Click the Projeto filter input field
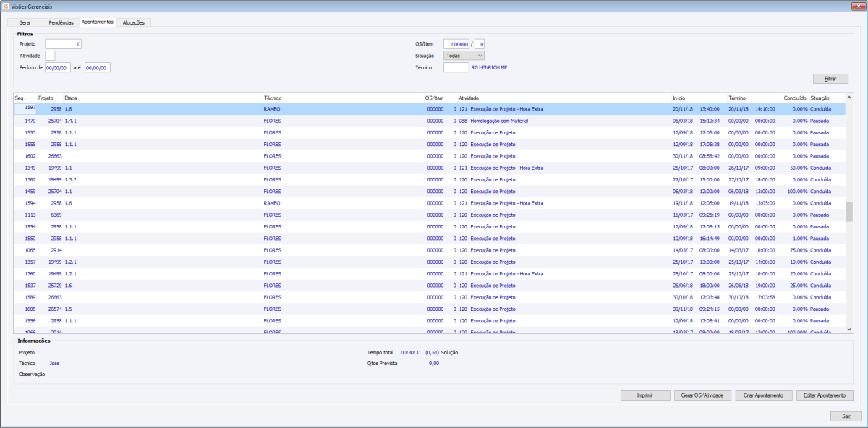 click(64, 44)
